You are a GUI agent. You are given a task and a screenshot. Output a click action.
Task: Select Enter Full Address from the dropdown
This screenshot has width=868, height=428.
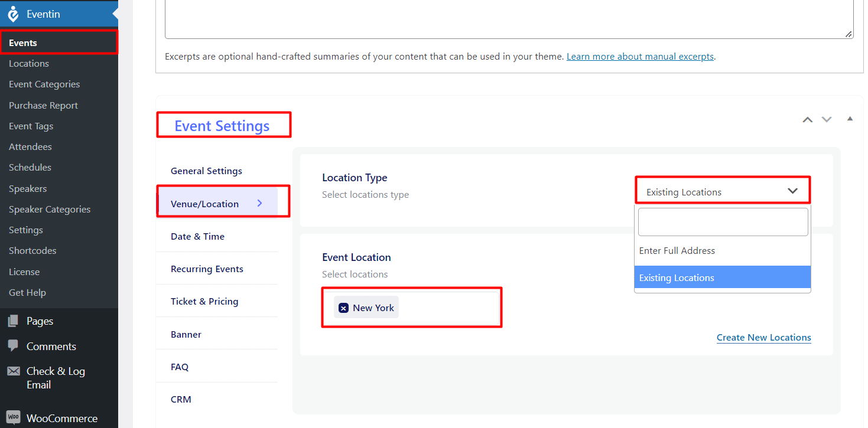pos(677,250)
